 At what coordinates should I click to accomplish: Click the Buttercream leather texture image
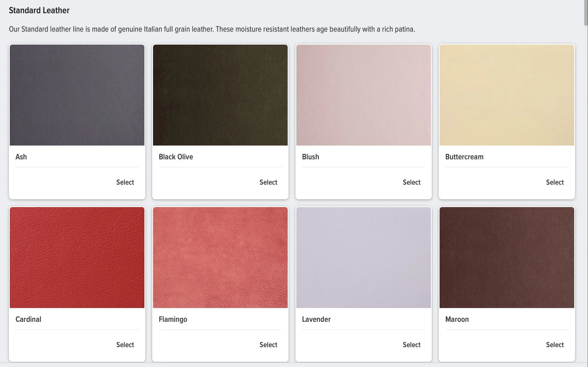pos(506,95)
